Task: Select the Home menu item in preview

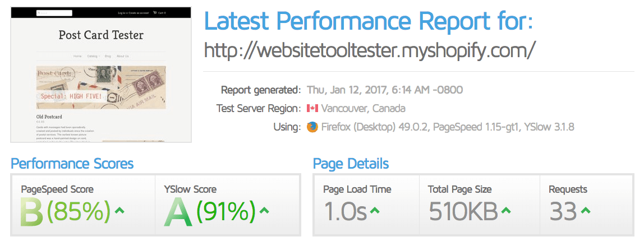Action: pyautogui.click(x=77, y=56)
